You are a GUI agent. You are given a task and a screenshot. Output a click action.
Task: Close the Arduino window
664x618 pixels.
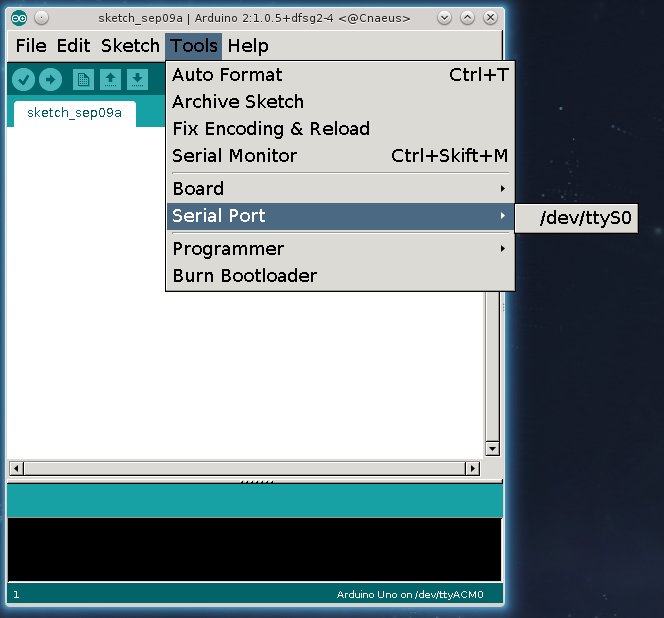490,18
